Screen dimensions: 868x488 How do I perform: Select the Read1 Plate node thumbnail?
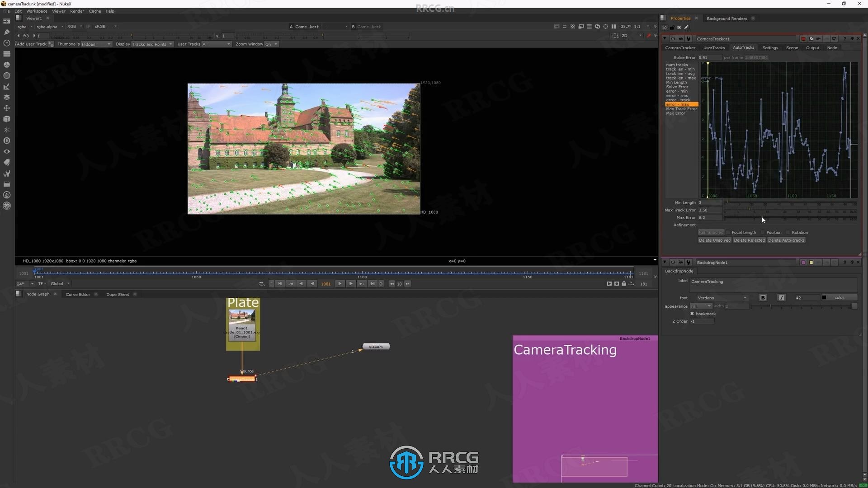pyautogui.click(x=242, y=318)
